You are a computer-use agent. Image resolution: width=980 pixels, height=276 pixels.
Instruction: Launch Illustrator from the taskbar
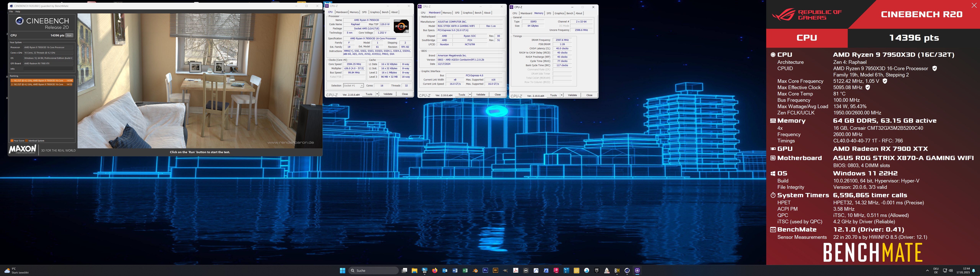(x=495, y=270)
